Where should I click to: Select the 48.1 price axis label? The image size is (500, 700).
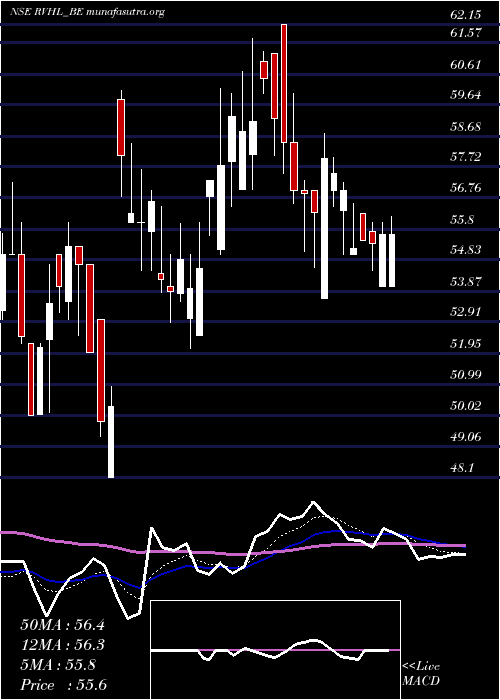[462, 467]
